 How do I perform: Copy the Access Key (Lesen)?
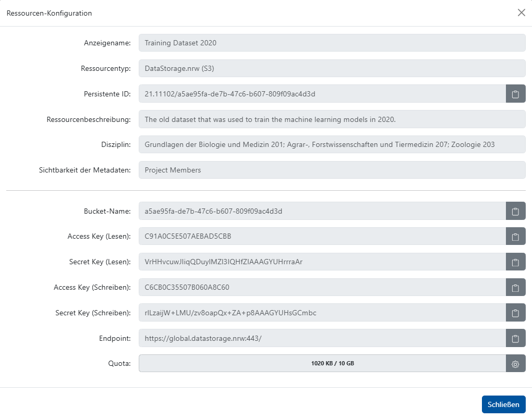[x=515, y=236]
